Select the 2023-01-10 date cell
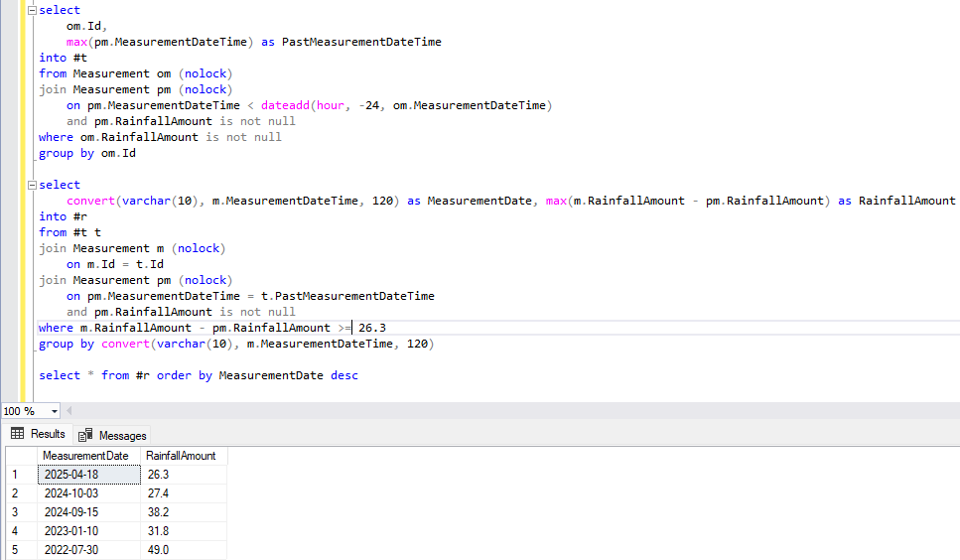The height and width of the screenshot is (560, 960). (87, 531)
